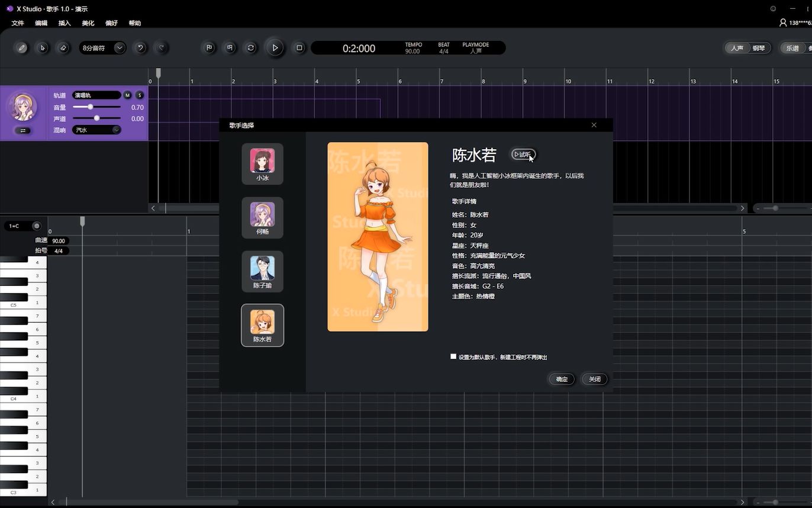Click the 关闭 button in dialog

[x=595, y=379]
